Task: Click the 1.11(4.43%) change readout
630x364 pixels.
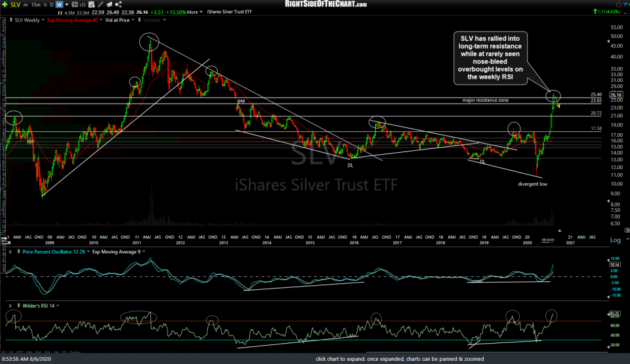Action: point(610,12)
